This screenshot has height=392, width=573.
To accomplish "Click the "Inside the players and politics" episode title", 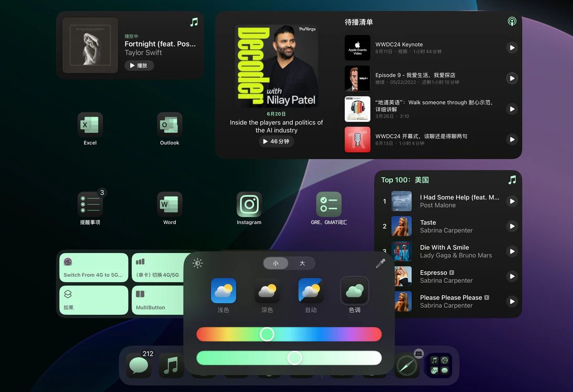I will [276, 126].
